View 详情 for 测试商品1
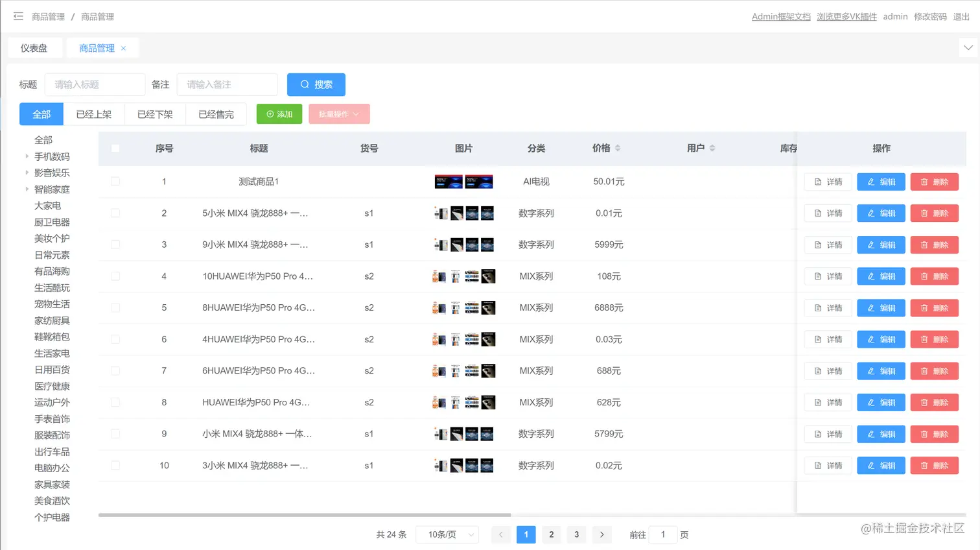 click(828, 182)
